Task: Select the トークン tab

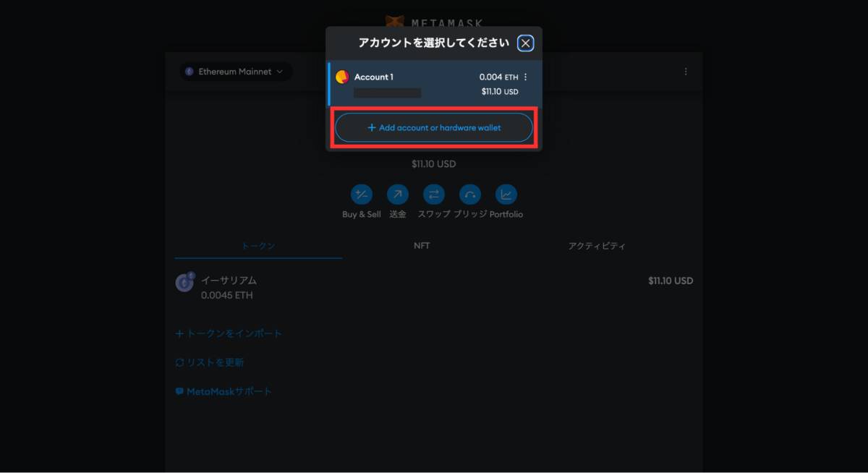Action: pyautogui.click(x=258, y=245)
